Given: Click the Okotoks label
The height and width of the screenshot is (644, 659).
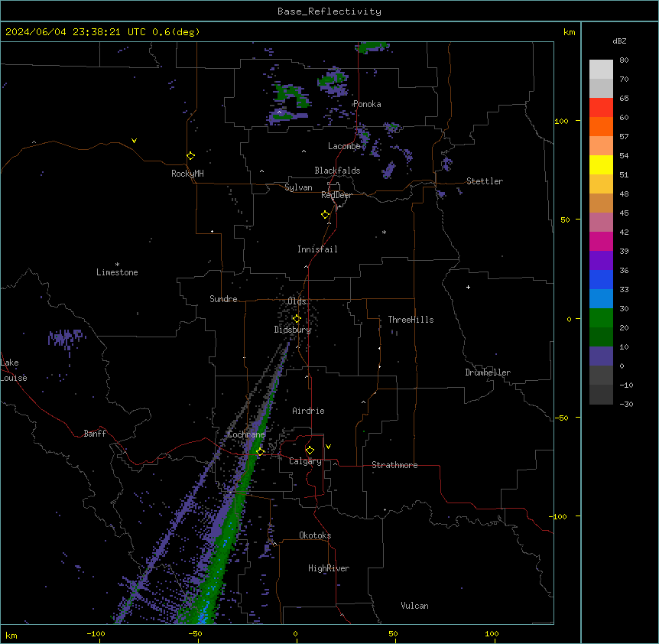Looking at the screenshot, I should [x=315, y=535].
